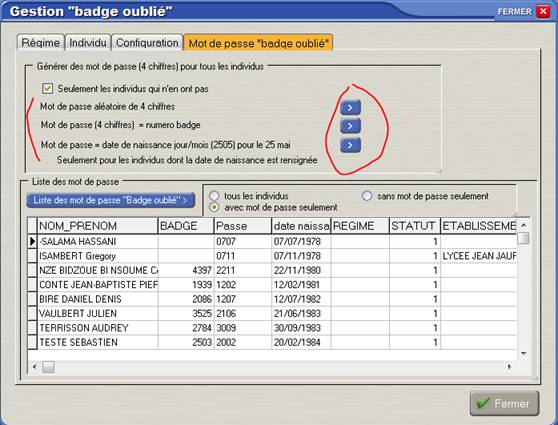558x425 pixels.
Task: Select 'tous les individus' radio button
Action: click(214, 195)
